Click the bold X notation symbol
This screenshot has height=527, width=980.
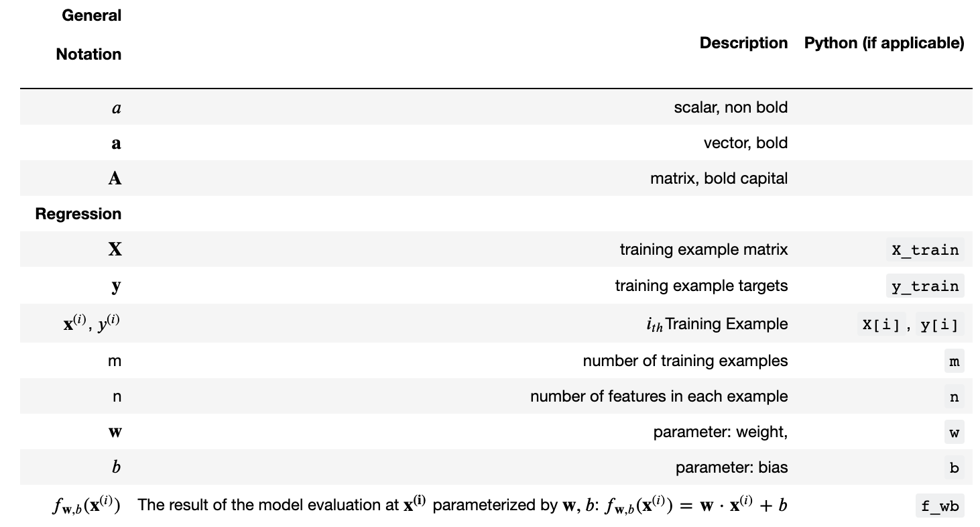pyautogui.click(x=115, y=250)
